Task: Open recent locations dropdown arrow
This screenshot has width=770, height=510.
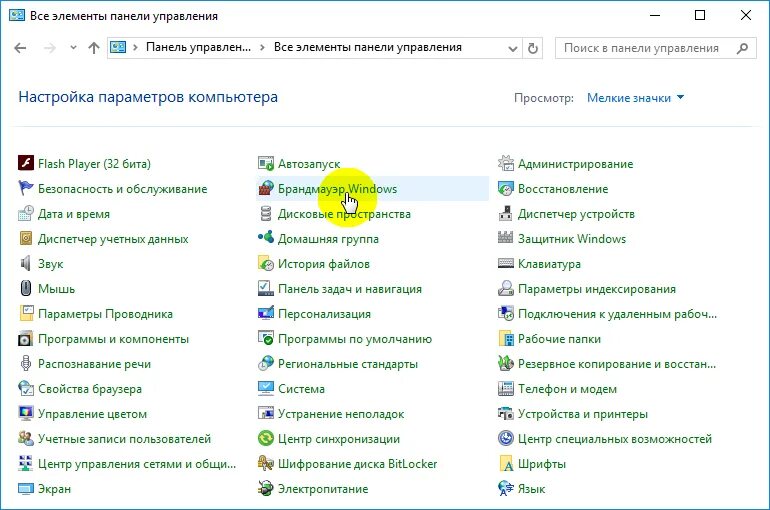Action: (x=73, y=48)
